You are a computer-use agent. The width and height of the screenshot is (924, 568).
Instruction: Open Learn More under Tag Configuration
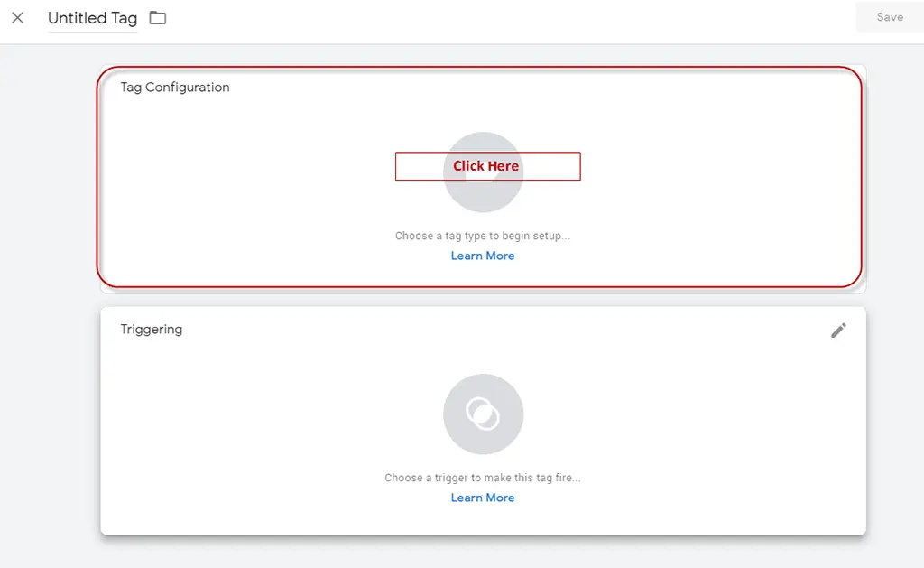[x=483, y=256]
